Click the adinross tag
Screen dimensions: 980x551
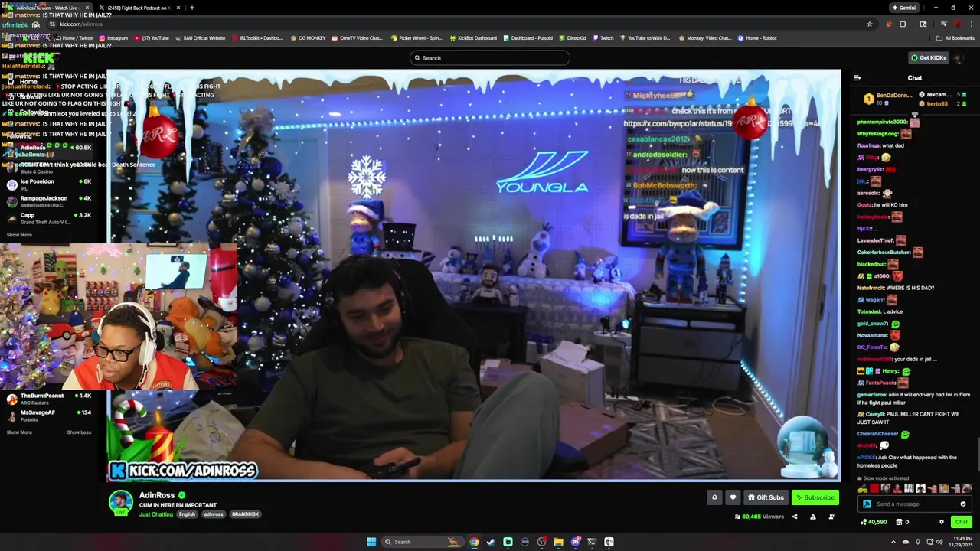click(x=213, y=514)
